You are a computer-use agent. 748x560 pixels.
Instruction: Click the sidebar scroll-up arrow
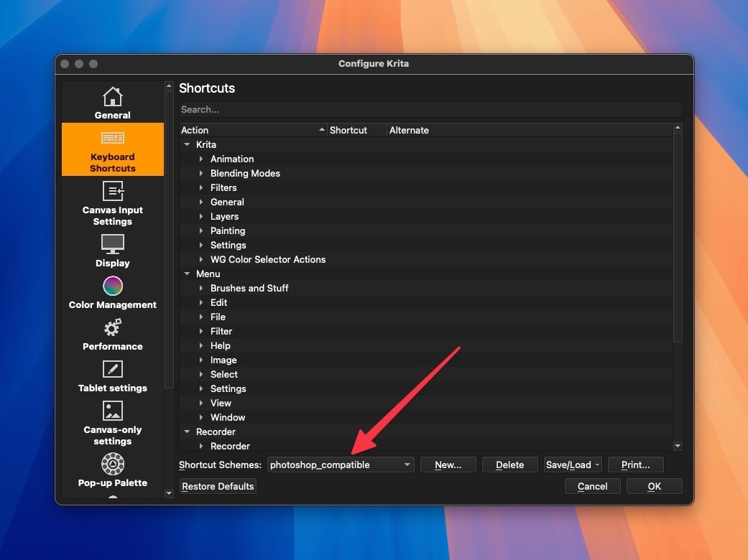pyautogui.click(x=169, y=85)
